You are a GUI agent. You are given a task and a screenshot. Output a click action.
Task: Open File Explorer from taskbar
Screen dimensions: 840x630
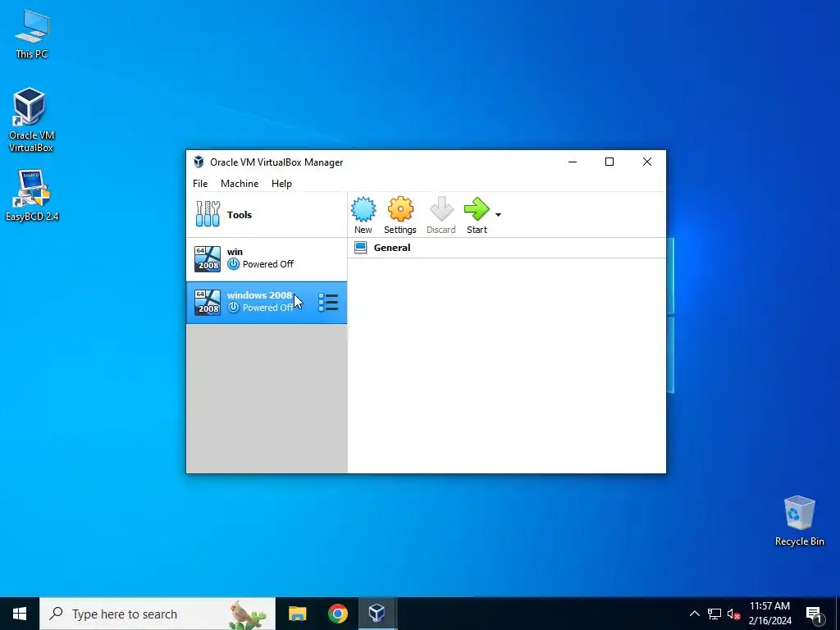click(297, 614)
